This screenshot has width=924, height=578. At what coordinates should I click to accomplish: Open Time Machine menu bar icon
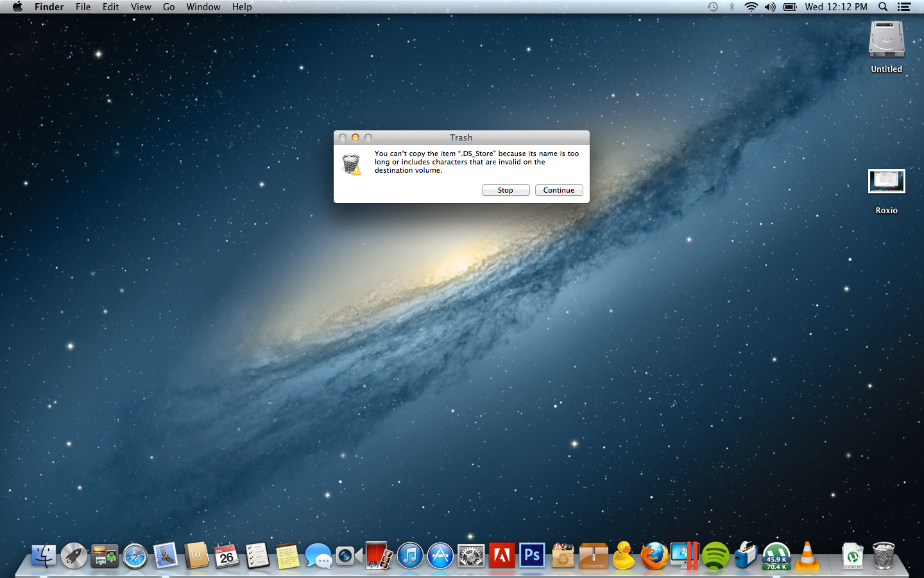pyautogui.click(x=713, y=7)
